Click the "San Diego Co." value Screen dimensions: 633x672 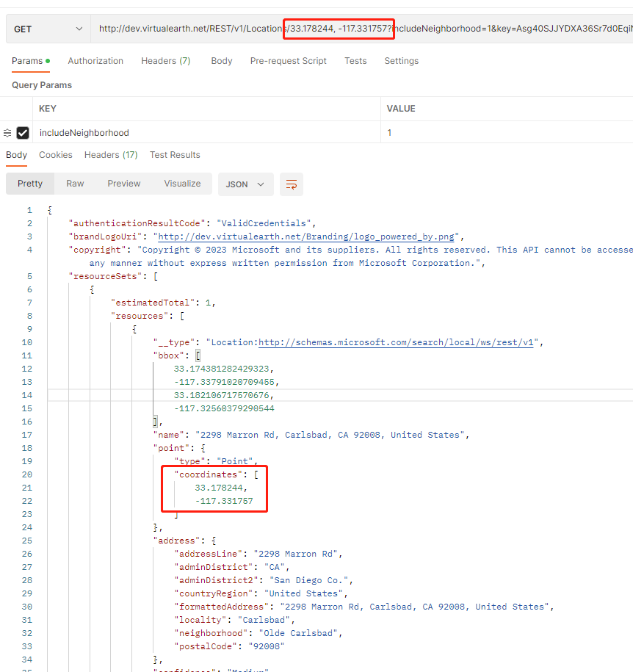(x=308, y=580)
